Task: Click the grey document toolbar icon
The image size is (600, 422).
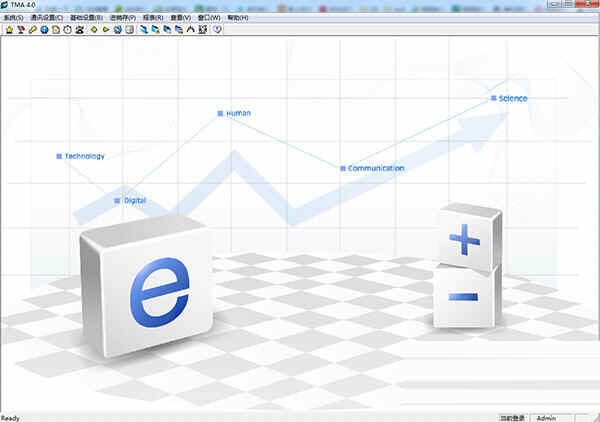Action: pyautogui.click(x=129, y=30)
